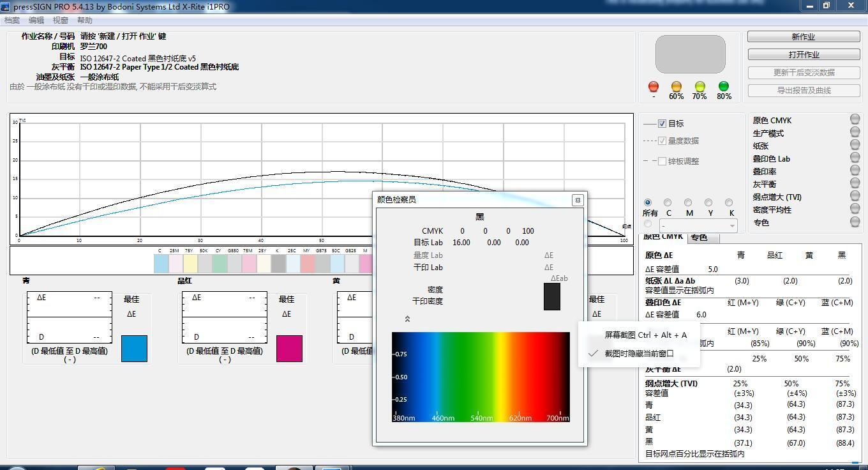This screenshot has width=868, height=470.
Task: Open the 档案 menu
Action: (12, 20)
